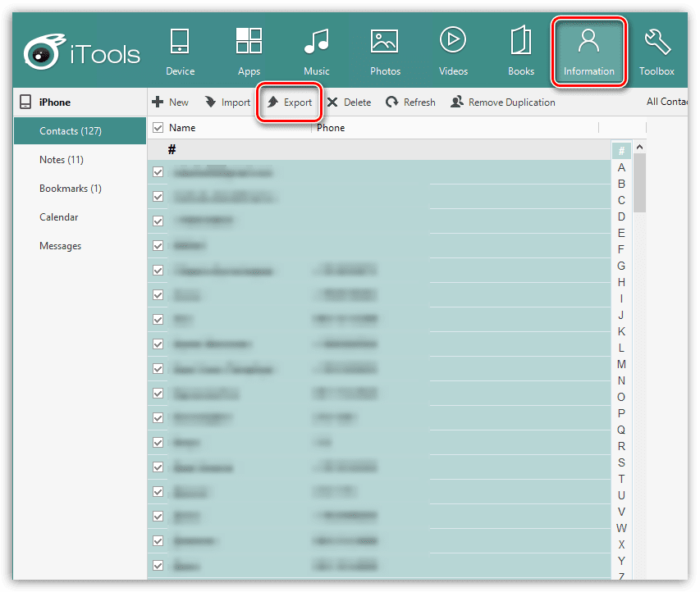Toggle the select-all Name checkbox
Screen dimensions: 700x592
point(158,128)
